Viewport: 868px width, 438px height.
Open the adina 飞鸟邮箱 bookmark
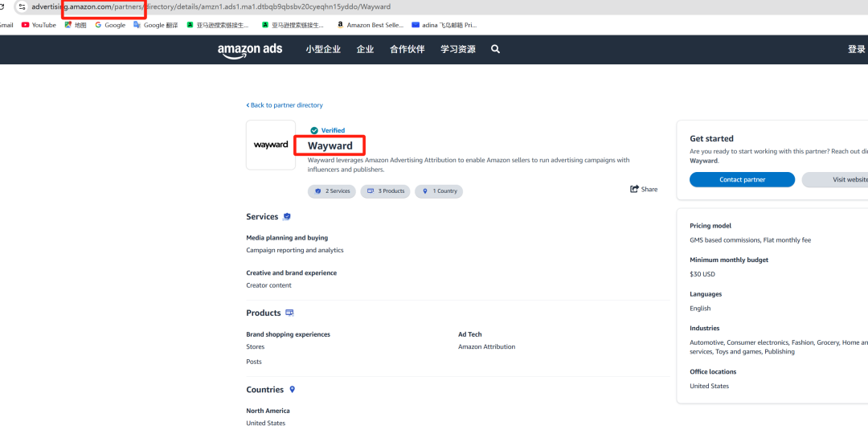click(444, 25)
